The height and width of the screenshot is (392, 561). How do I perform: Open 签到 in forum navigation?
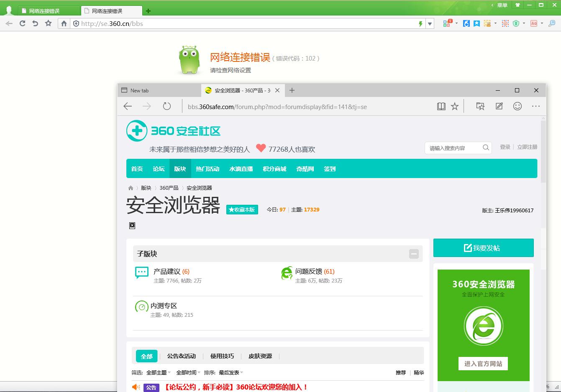tap(330, 169)
